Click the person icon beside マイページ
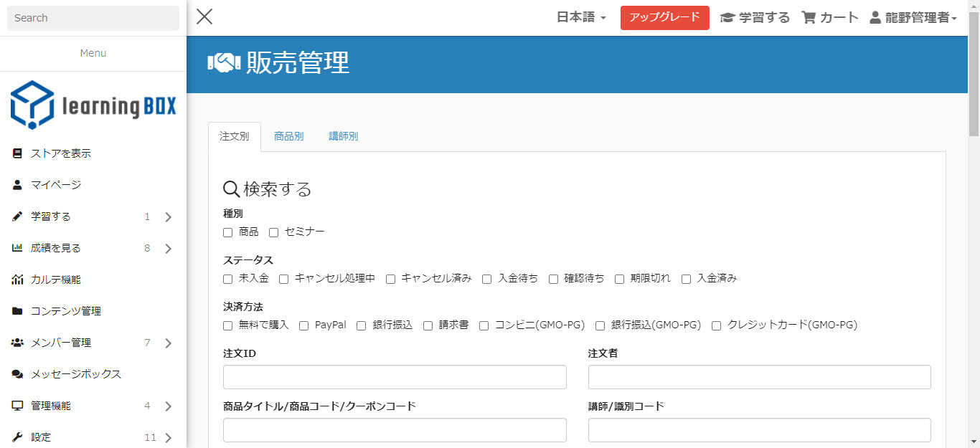Screen dimensions: 980x448 click(17, 185)
